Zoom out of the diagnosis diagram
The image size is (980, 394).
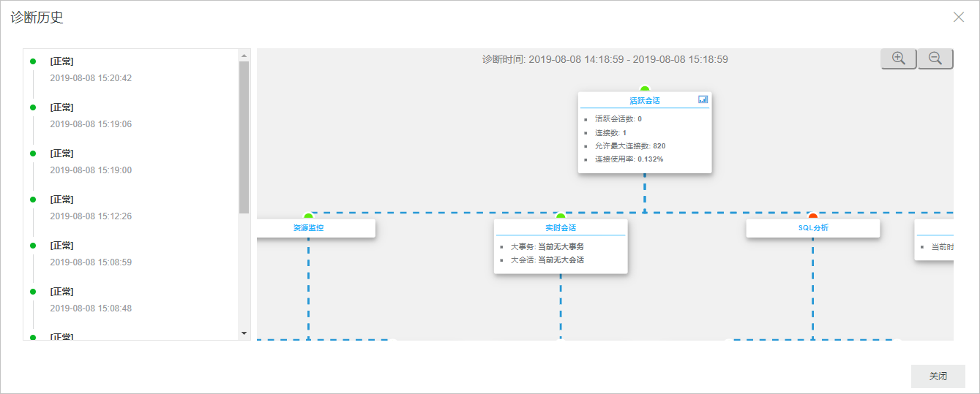[x=935, y=58]
